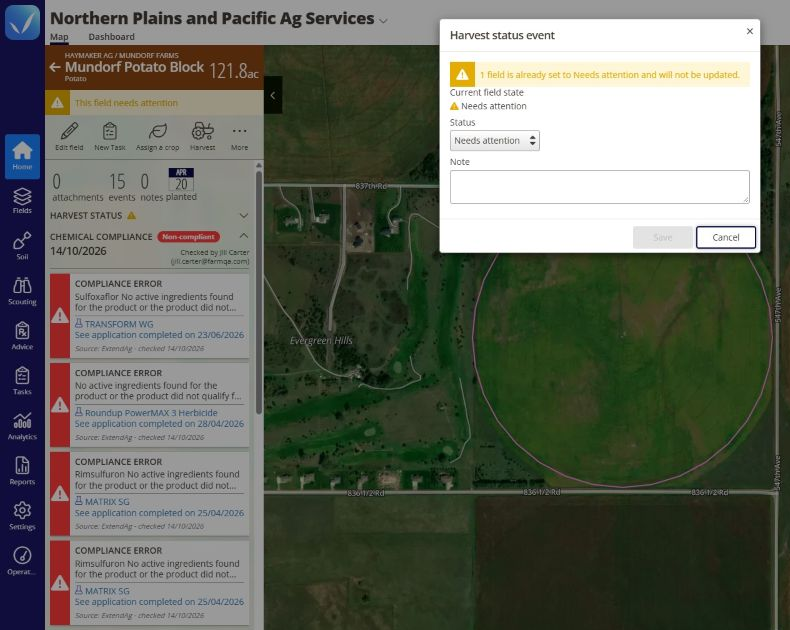Click the New Task clipboard icon

click(110, 131)
